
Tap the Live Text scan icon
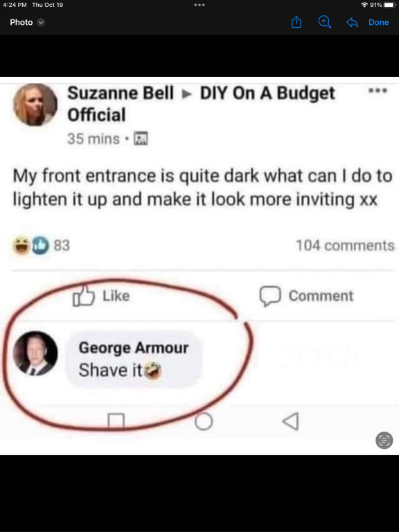coord(384,441)
